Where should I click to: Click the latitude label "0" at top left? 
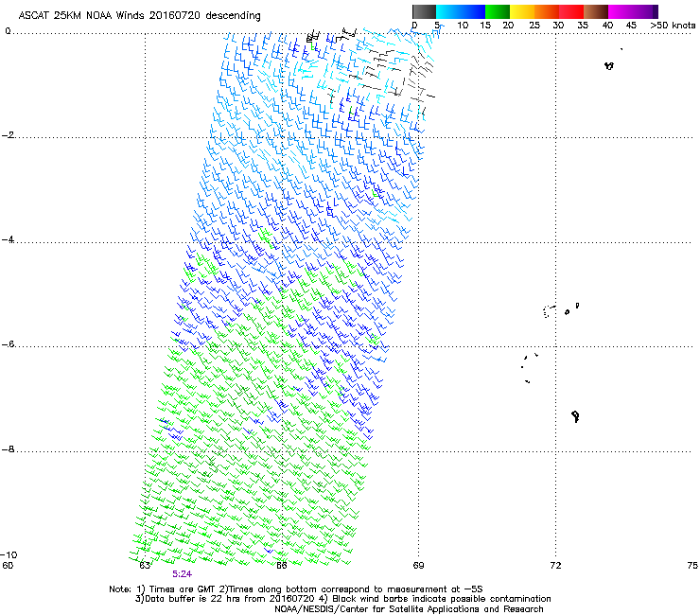click(x=8, y=31)
